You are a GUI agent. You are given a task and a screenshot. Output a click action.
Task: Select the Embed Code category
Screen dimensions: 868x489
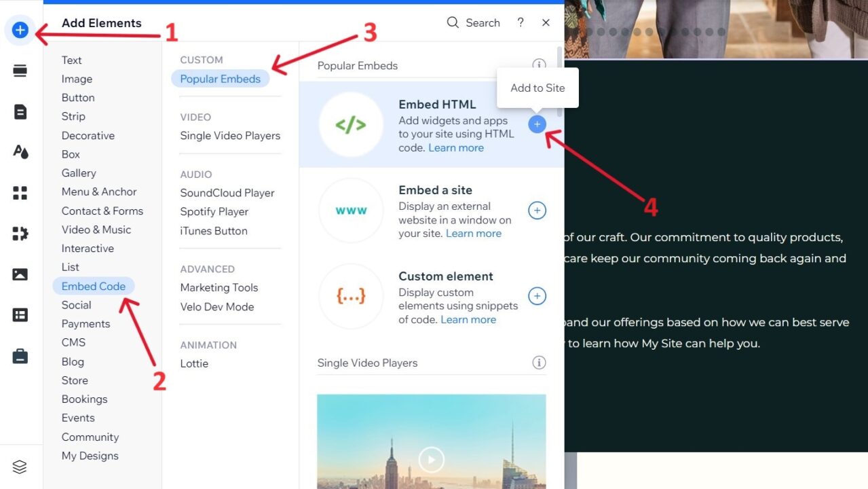pos(94,286)
